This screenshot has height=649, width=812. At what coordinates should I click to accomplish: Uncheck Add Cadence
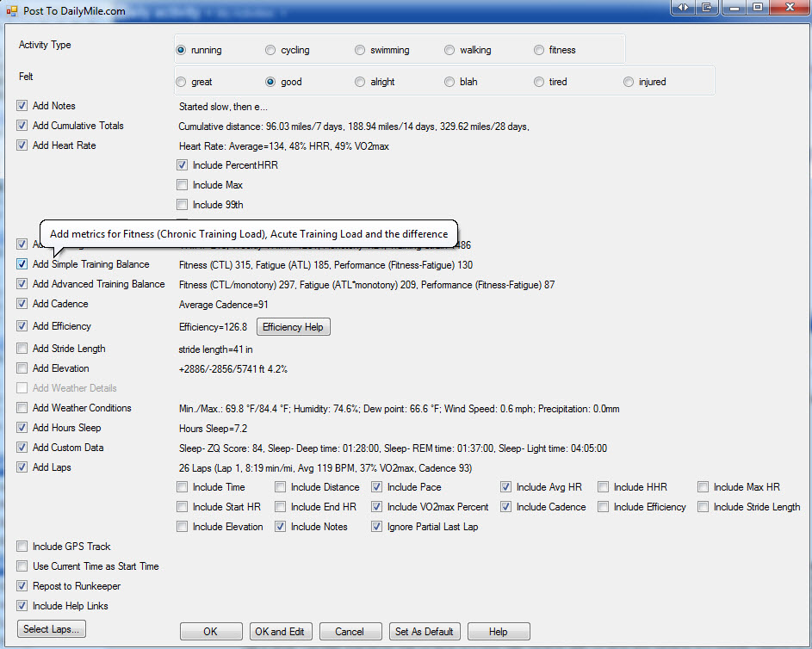22,304
